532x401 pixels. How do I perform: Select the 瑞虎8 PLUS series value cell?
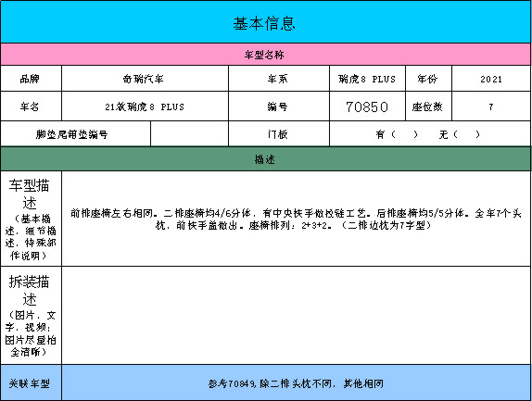[367, 79]
